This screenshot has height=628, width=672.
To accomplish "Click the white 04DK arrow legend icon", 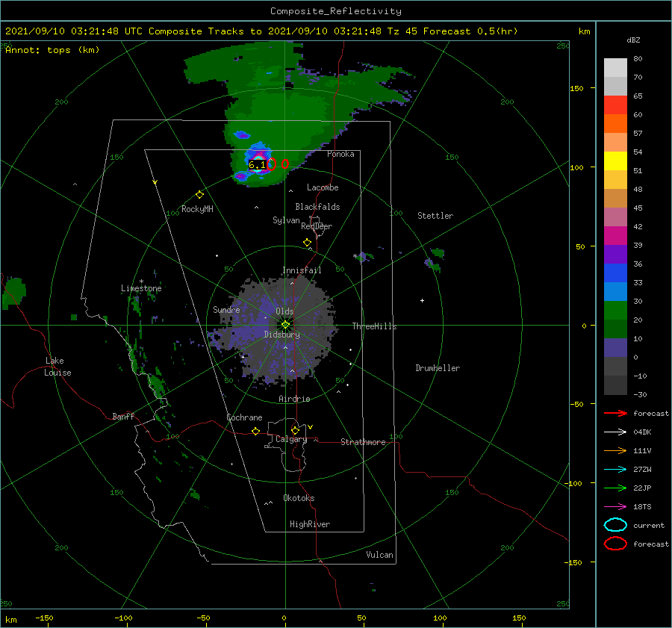I will (x=615, y=432).
